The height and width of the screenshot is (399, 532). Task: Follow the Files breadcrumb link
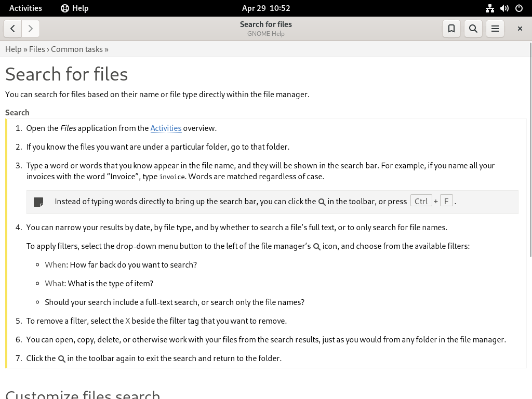pyautogui.click(x=37, y=49)
